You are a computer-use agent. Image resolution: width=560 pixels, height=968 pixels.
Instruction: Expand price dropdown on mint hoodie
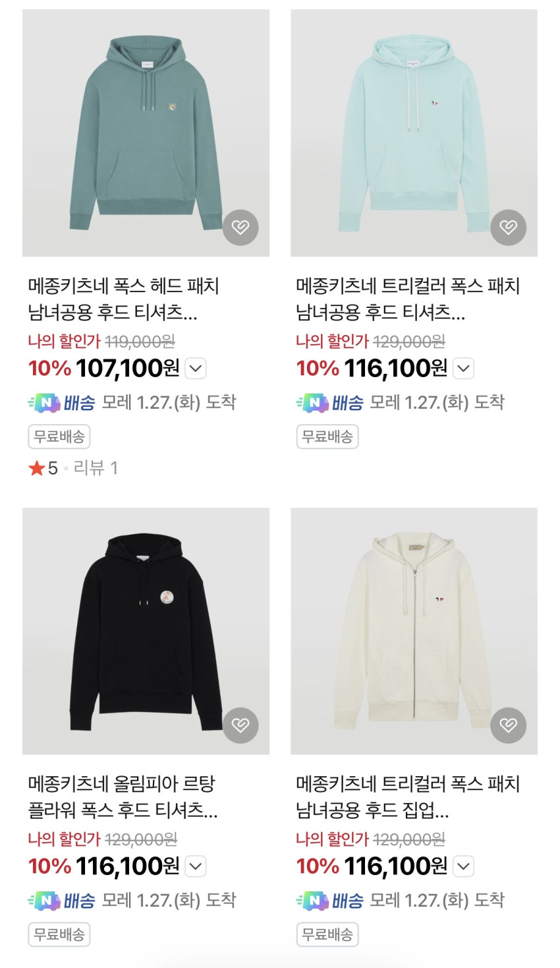464,369
